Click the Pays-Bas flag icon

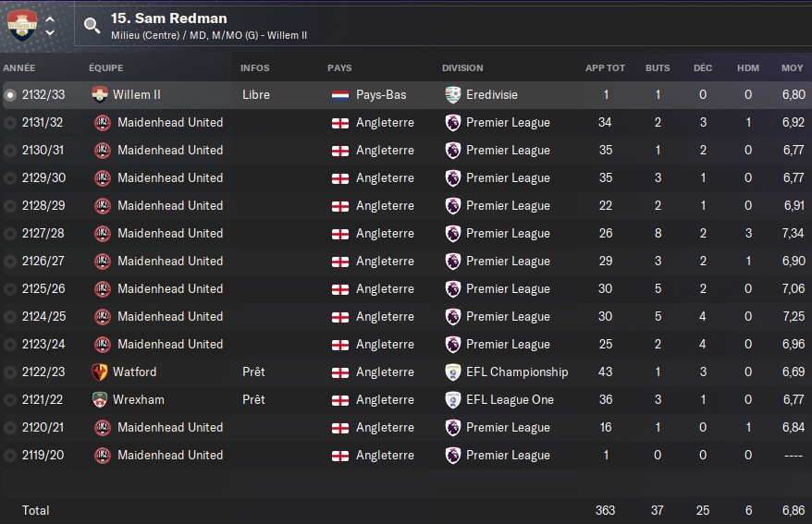[340, 94]
